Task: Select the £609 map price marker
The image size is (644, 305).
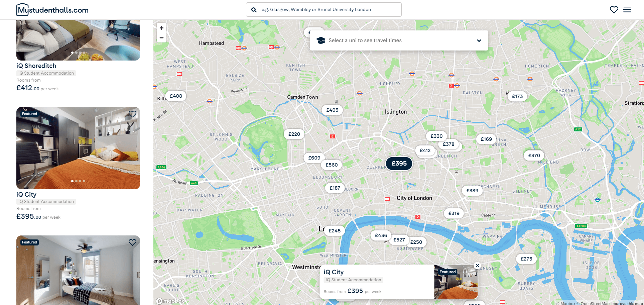Action: pos(314,158)
